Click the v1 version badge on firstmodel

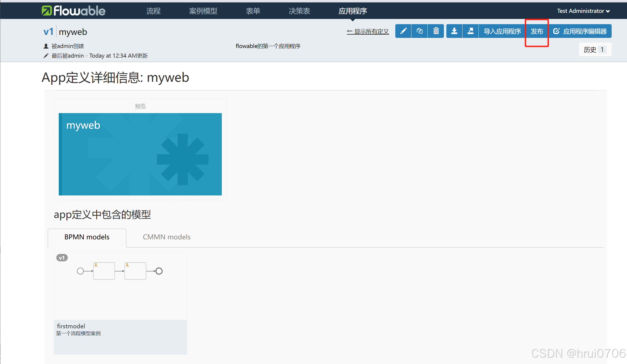tap(62, 257)
